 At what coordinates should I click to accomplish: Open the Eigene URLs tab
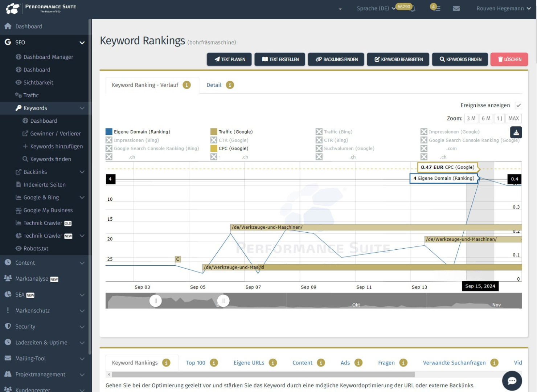pos(249,363)
